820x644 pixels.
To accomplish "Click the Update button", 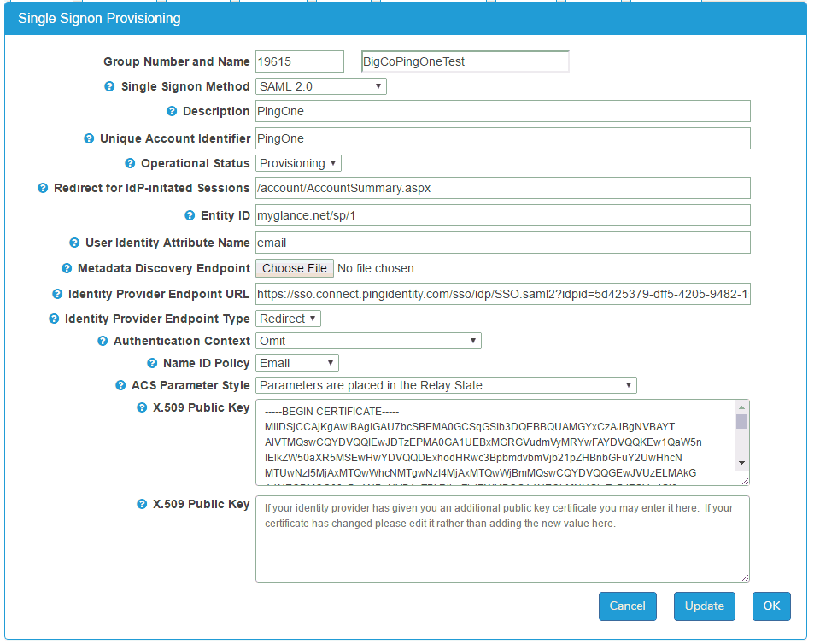I will tap(704, 606).
